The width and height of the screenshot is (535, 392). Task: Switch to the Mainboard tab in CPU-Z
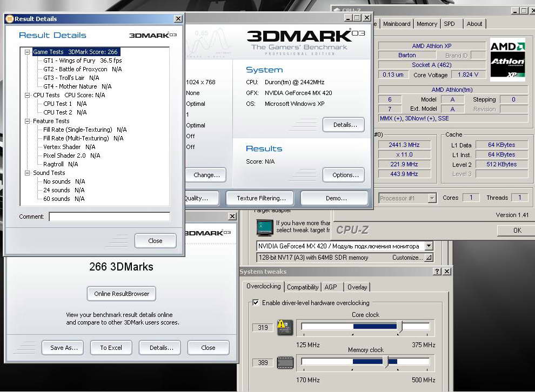(397, 24)
